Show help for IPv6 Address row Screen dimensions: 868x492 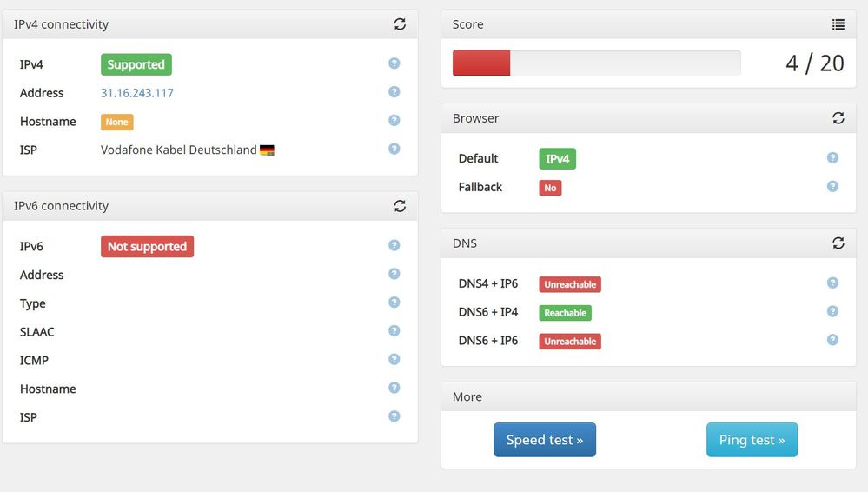tap(394, 274)
